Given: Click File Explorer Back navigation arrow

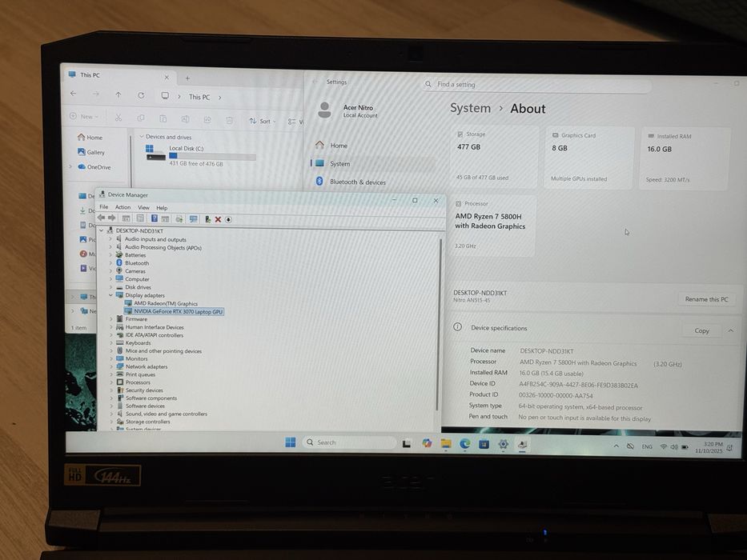Looking at the screenshot, I should 74,94.
